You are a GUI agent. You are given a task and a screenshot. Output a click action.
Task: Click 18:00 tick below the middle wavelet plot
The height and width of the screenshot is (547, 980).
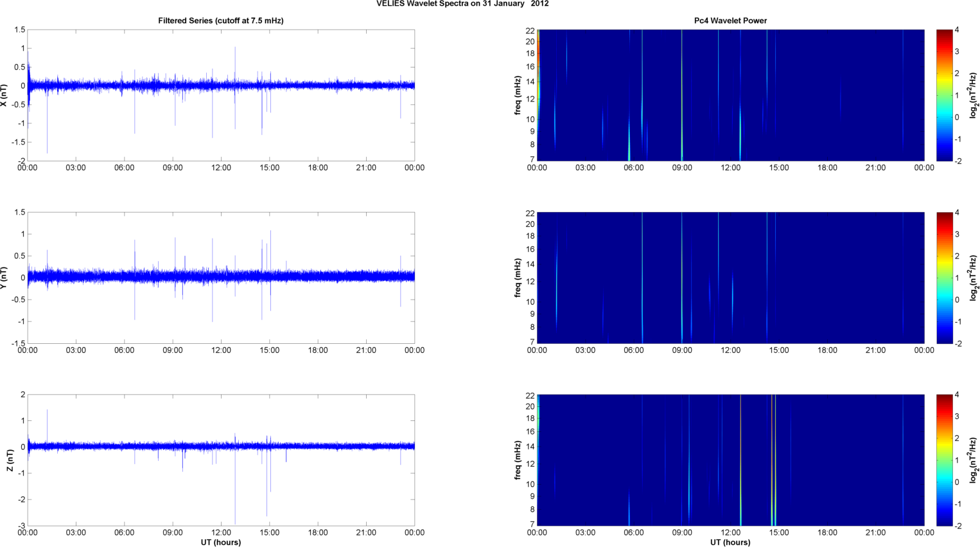click(x=827, y=350)
